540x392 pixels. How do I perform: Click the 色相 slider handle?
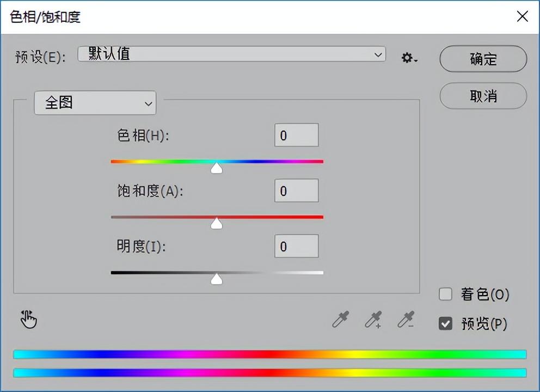[x=217, y=168]
